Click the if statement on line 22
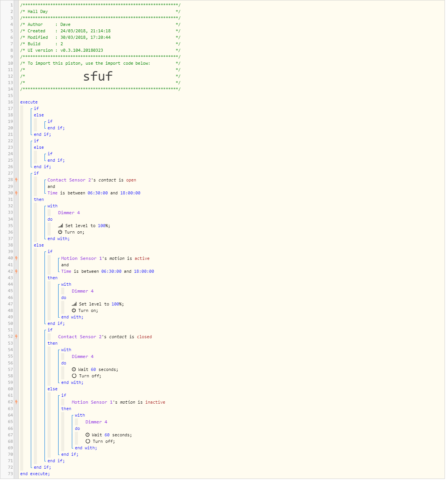The image size is (448, 482). (36, 141)
